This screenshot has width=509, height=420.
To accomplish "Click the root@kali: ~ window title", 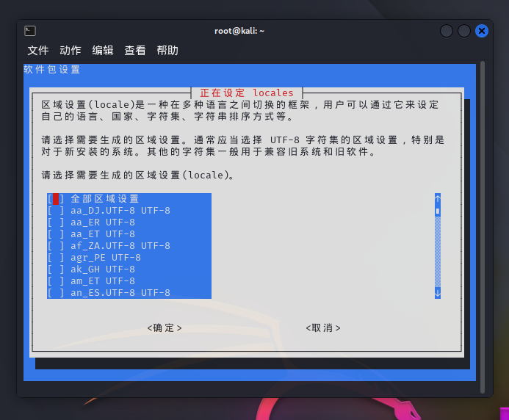I will 239,31.
